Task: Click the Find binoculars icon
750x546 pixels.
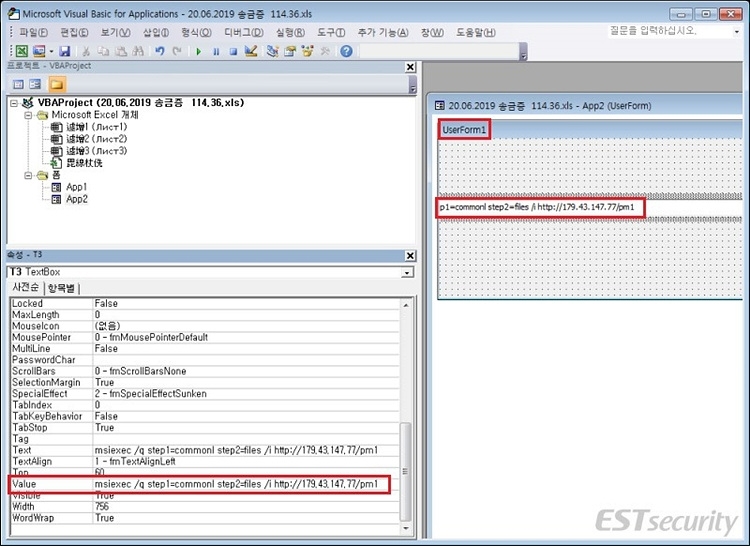Action: tap(138, 51)
